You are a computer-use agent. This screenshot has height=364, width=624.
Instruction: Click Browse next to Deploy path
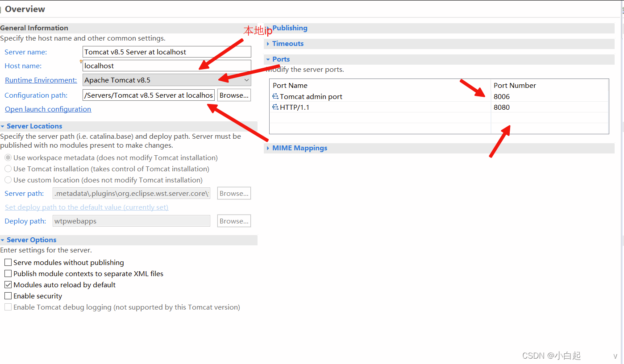(234, 221)
